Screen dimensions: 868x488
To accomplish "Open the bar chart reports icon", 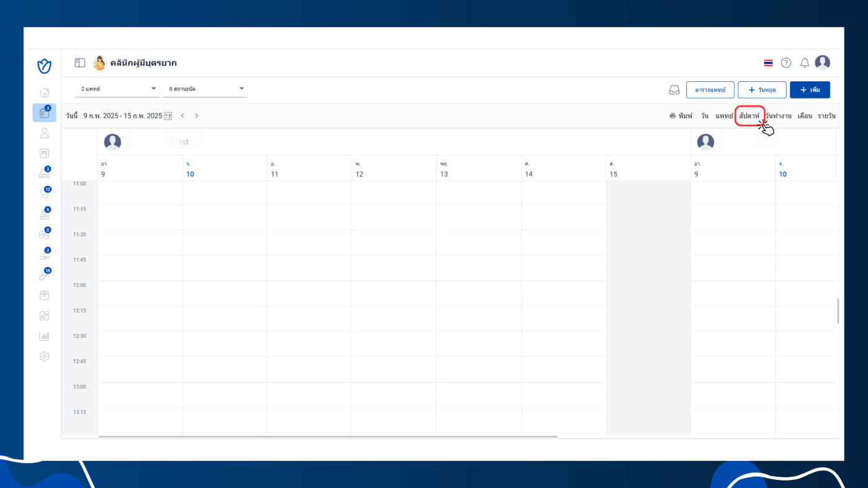I will [44, 336].
